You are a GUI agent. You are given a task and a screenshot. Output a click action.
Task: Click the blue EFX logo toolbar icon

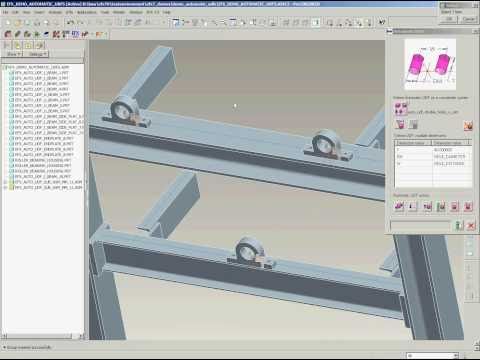(75, 34)
